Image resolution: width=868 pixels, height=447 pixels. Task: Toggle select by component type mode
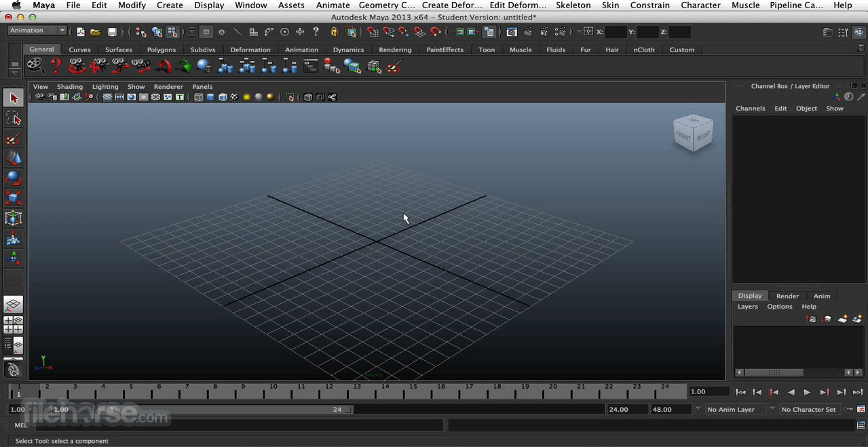172,31
